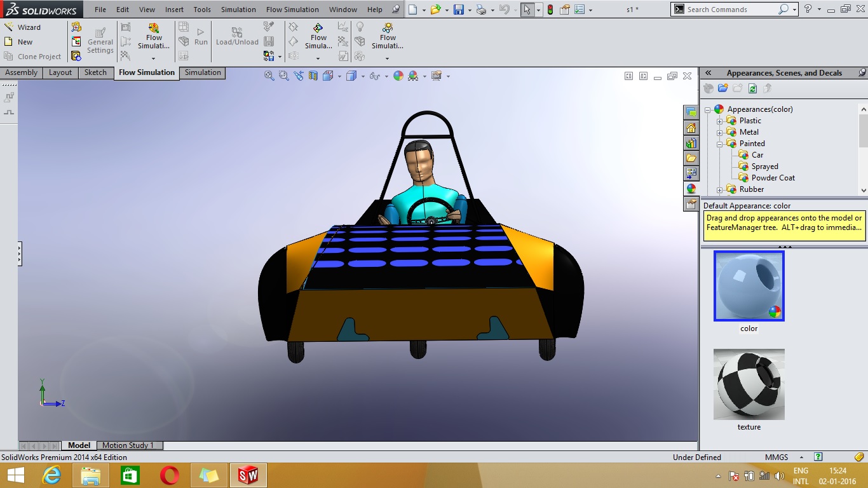
Task: Open the File Explorer folder task pane tab
Action: pos(691,158)
